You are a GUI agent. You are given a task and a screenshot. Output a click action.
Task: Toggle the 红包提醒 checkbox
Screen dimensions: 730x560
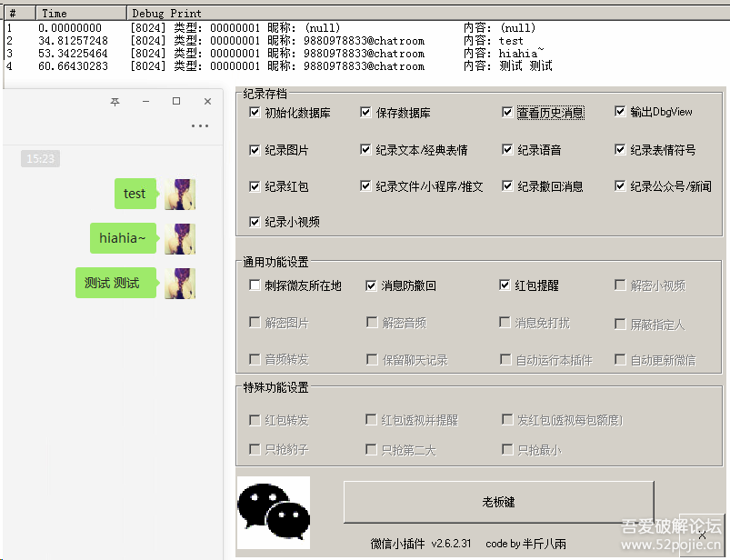505,285
